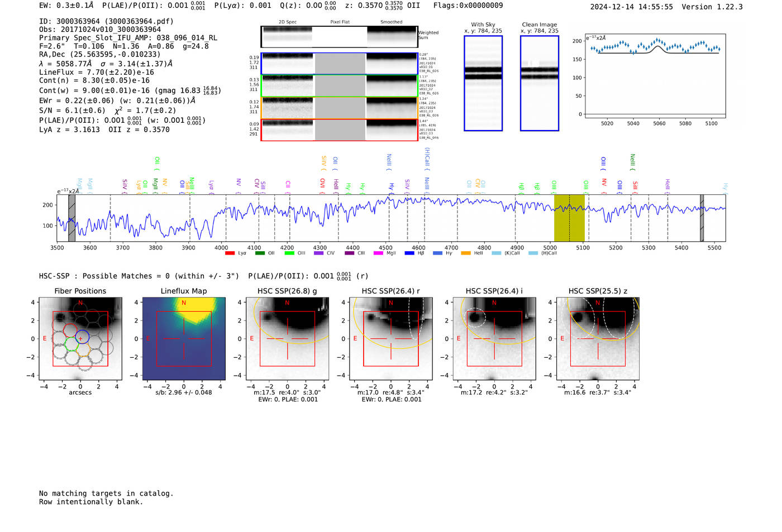
Task: Select the blue-bordered fiber spectrum row
Action: point(339,64)
